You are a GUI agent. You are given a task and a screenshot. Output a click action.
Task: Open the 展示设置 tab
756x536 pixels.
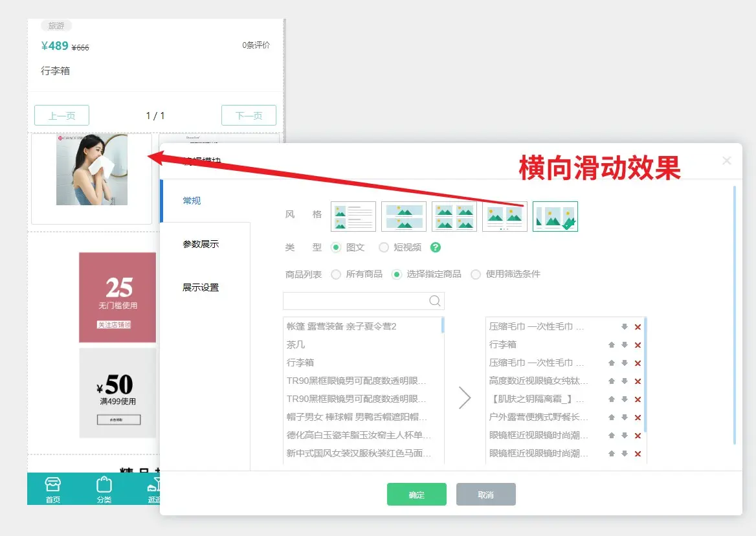pos(201,287)
